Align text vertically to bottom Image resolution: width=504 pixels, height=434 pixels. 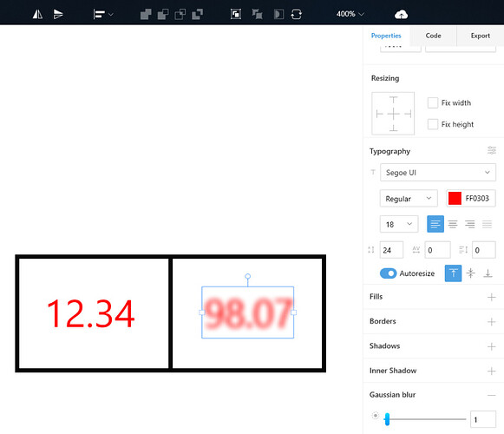[x=488, y=273]
